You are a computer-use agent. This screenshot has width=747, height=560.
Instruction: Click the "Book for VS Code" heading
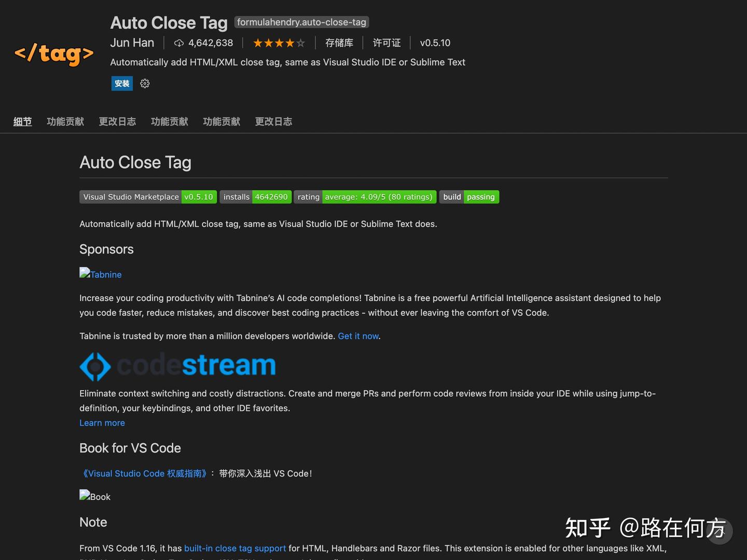(x=130, y=448)
